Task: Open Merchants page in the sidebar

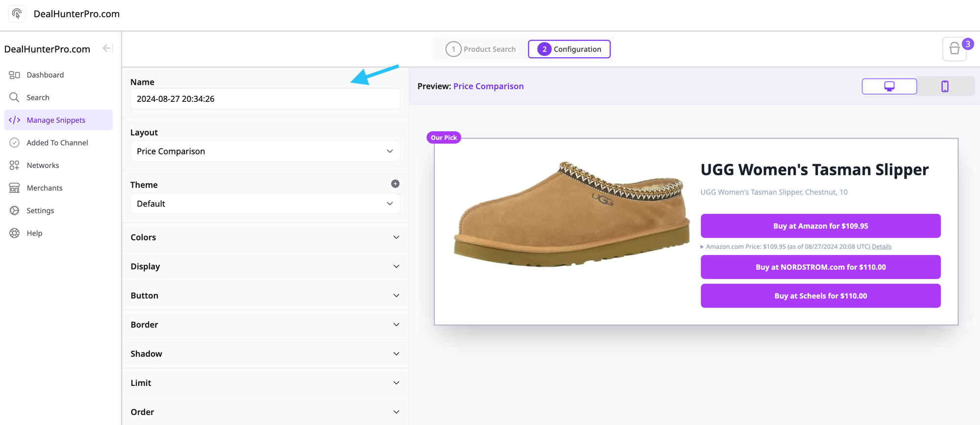Action: click(45, 188)
